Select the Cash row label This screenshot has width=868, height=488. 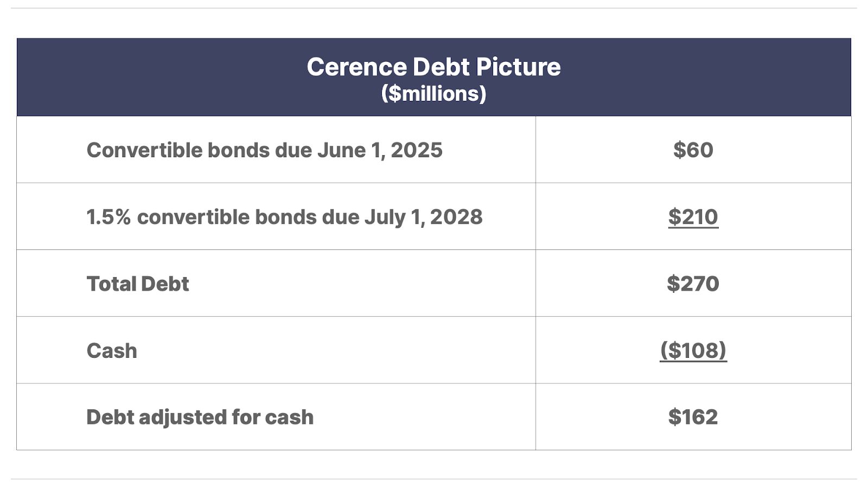coord(112,351)
